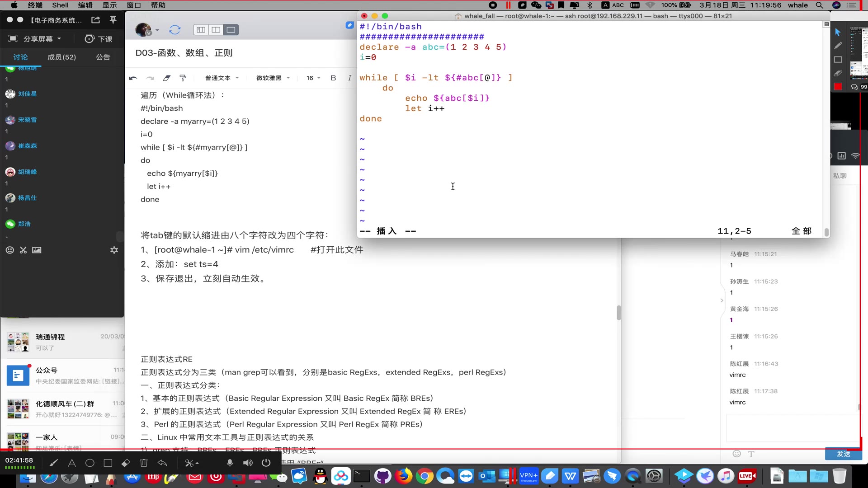Viewport: 868px width, 488px height.
Task: Switch to the 成员(52) tab
Action: 61,57
